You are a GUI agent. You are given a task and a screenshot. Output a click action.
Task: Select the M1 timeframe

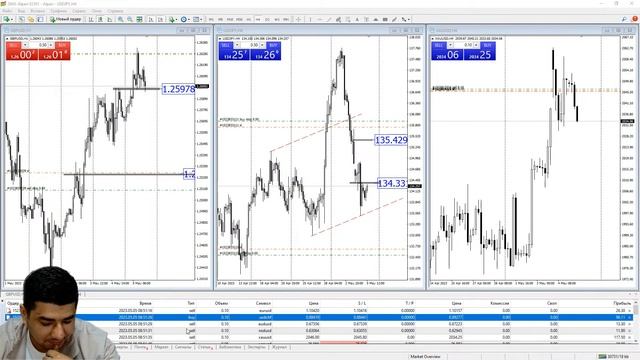click(x=211, y=19)
